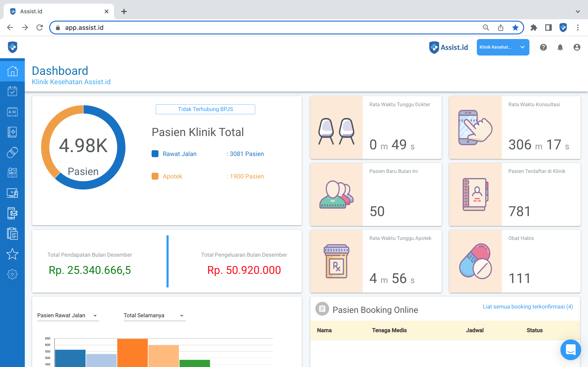Screen dimensions: 588x367
Task: Open the envelope messaging sidebar icon
Action: coord(12,213)
